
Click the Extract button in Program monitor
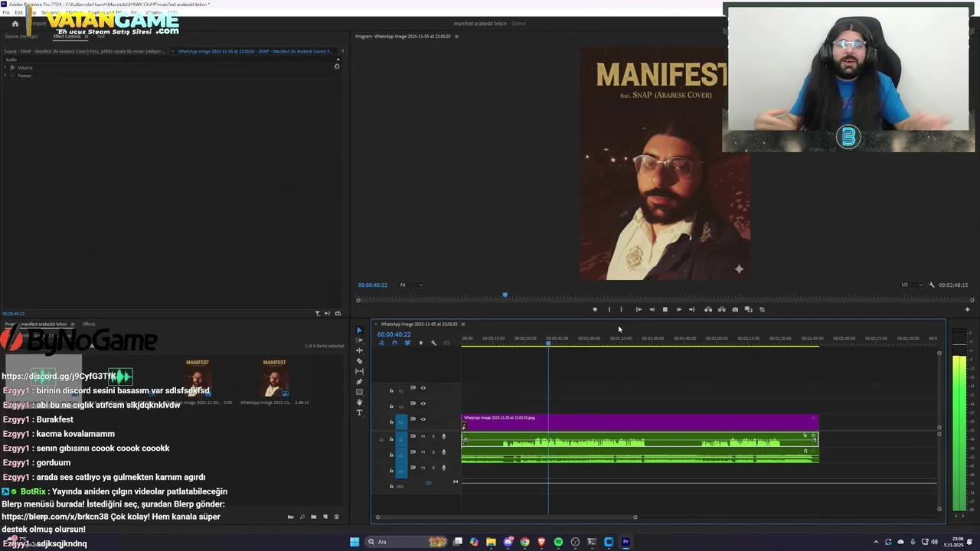coord(721,309)
